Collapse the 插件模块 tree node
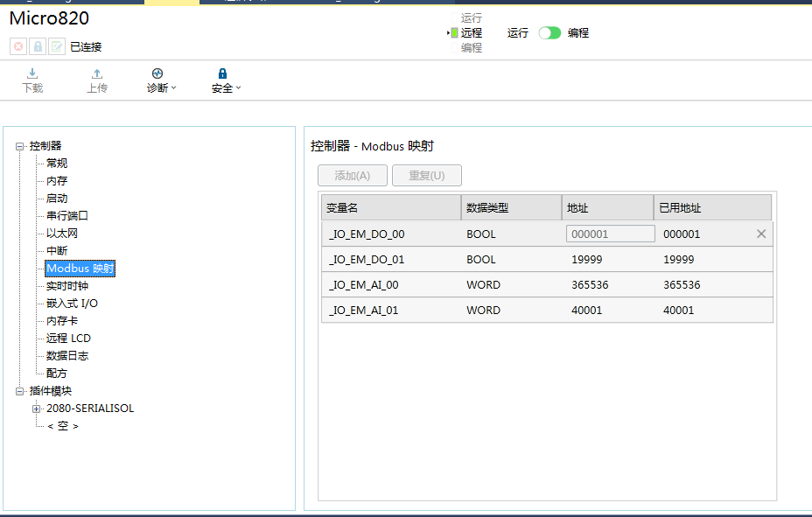The image size is (812, 517). pos(19,391)
